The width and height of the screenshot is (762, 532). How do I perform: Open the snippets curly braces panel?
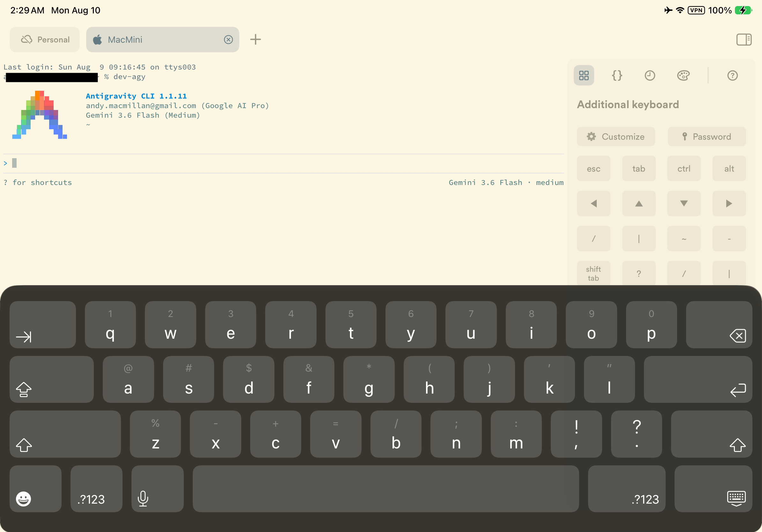[x=617, y=76]
